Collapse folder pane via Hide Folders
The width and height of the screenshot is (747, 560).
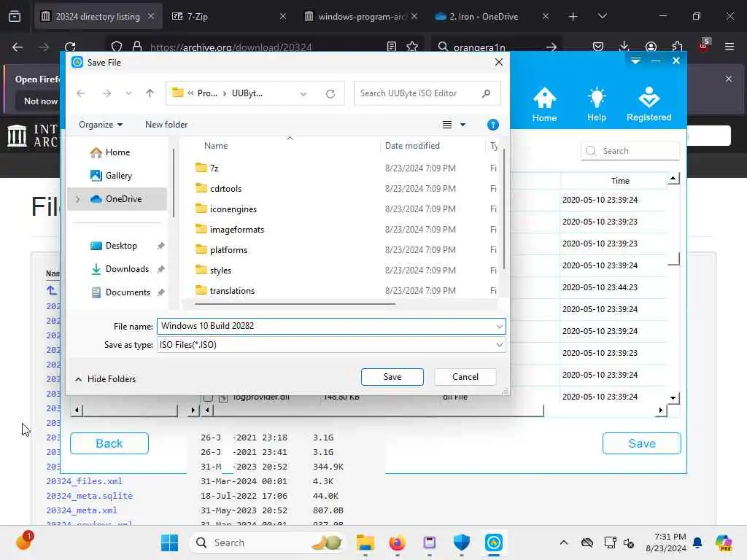tap(105, 379)
